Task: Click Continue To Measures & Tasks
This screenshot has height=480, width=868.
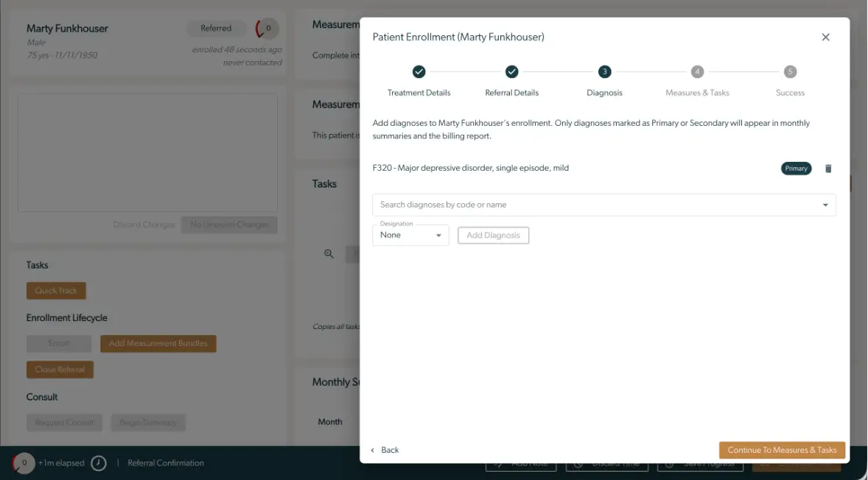Action: pos(782,450)
